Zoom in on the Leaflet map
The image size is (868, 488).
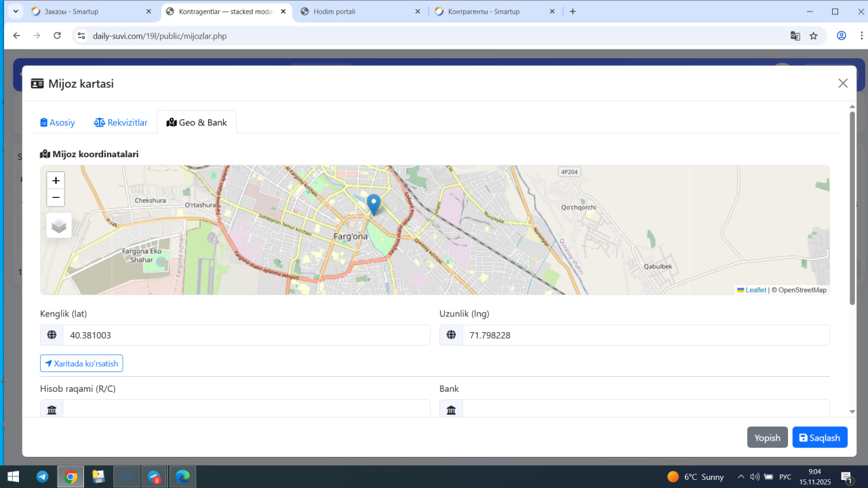56,180
